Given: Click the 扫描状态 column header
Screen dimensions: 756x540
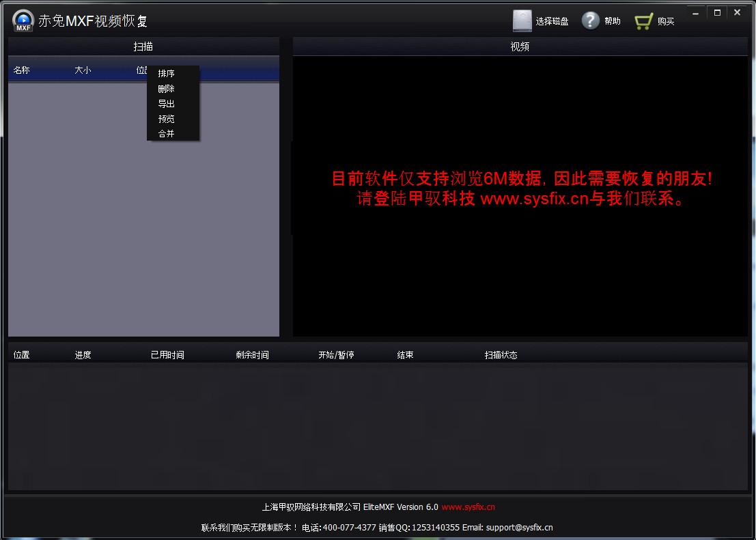Looking at the screenshot, I should [501, 355].
